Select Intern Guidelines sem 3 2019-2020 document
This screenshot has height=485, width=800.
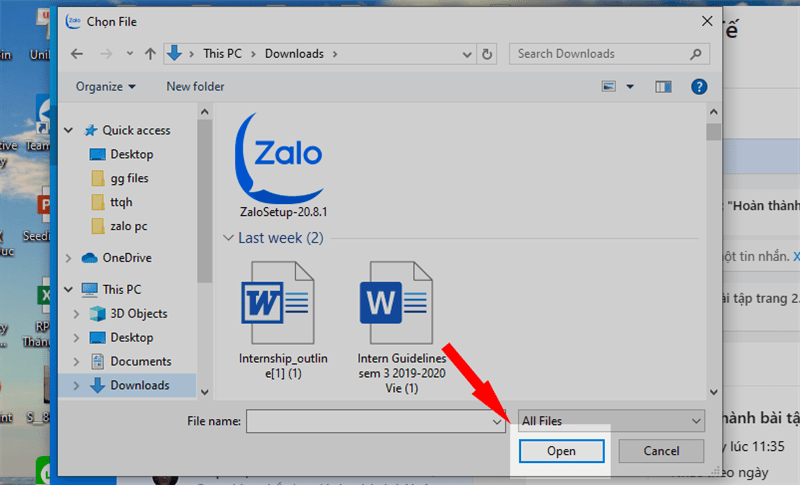pos(402,327)
